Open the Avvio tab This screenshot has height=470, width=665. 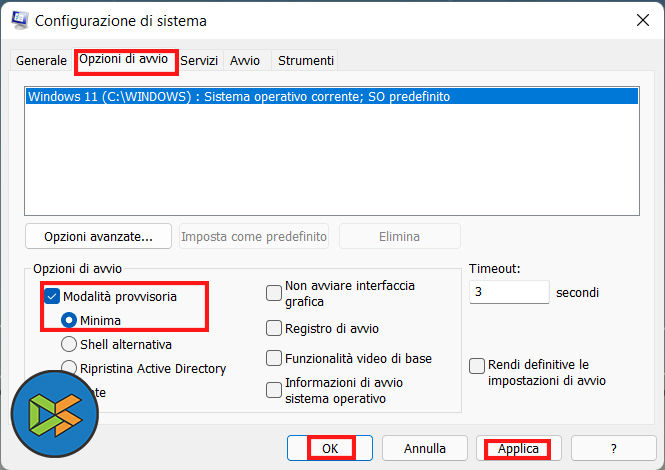pyautogui.click(x=245, y=61)
